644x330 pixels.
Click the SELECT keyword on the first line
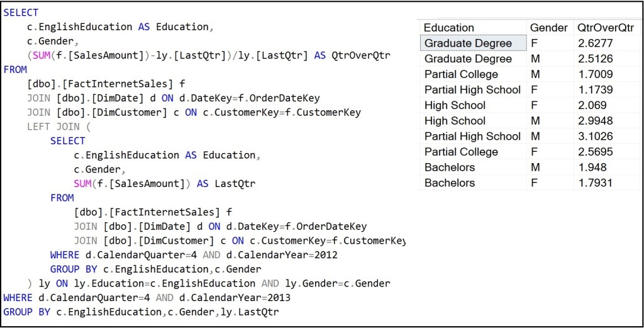click(x=21, y=13)
